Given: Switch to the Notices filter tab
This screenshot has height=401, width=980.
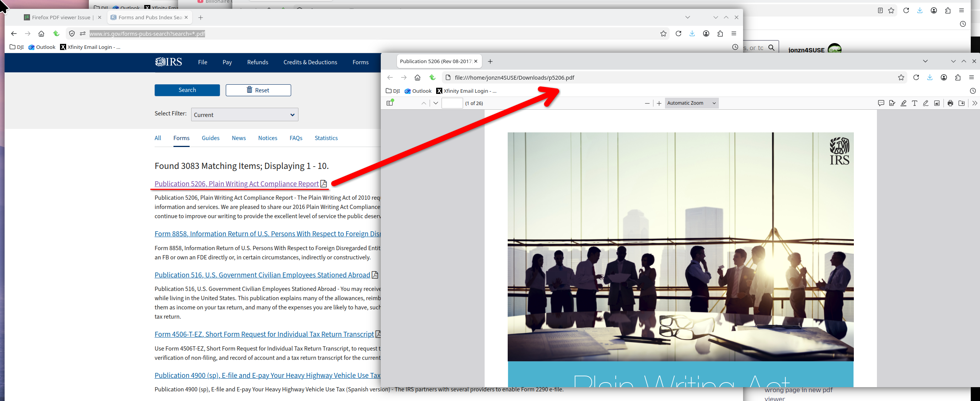Looking at the screenshot, I should (x=268, y=138).
